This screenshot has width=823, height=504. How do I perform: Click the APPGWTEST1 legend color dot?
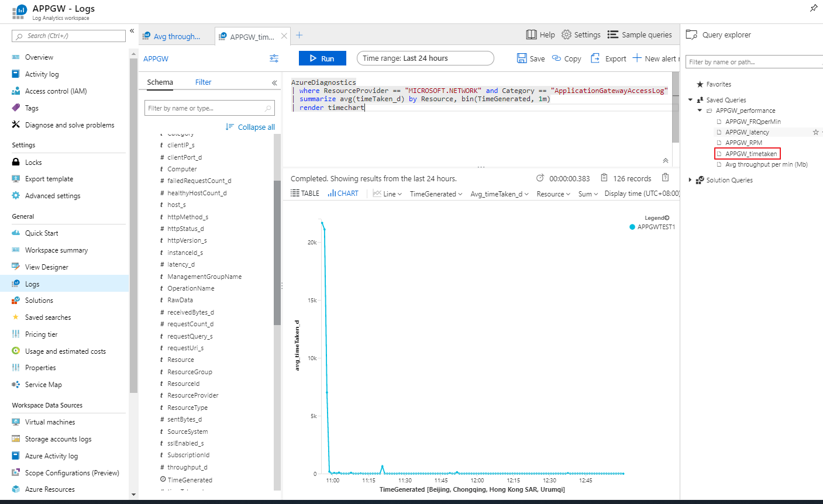tap(632, 227)
